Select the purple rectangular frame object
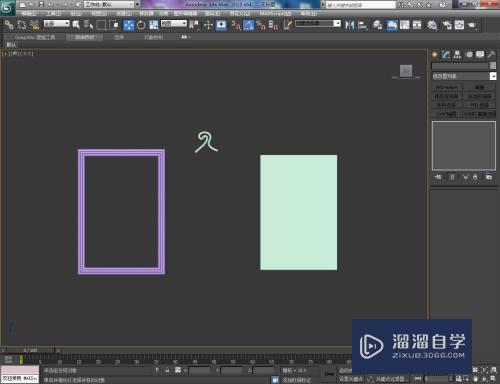 tap(121, 152)
